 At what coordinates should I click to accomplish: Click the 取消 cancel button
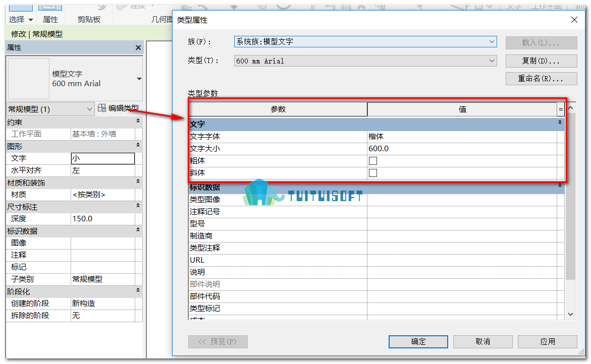[483, 341]
